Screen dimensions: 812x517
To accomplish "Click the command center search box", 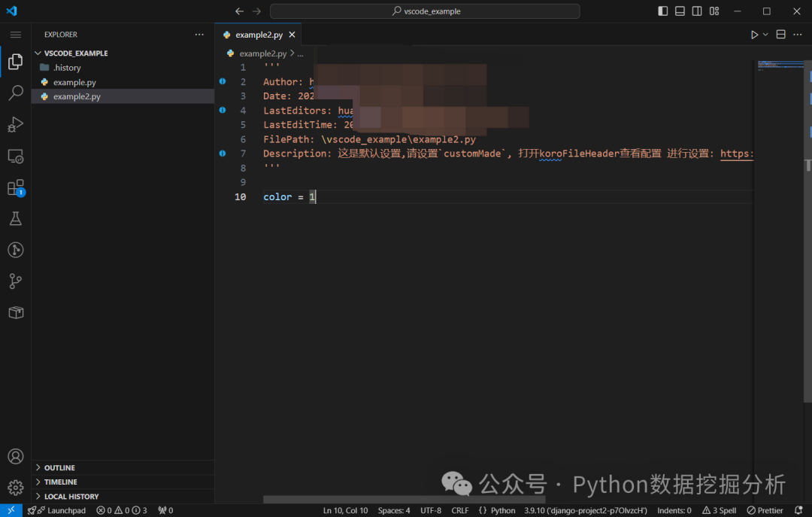I will click(425, 11).
